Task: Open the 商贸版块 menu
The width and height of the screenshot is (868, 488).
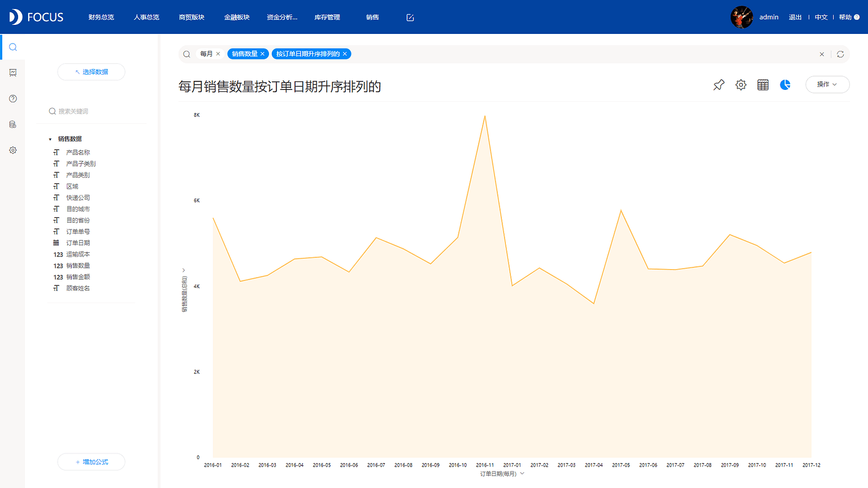Action: pos(192,18)
